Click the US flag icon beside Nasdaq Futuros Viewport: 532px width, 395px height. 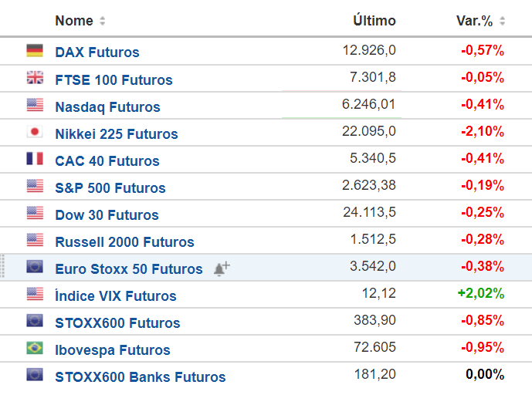click(x=35, y=105)
